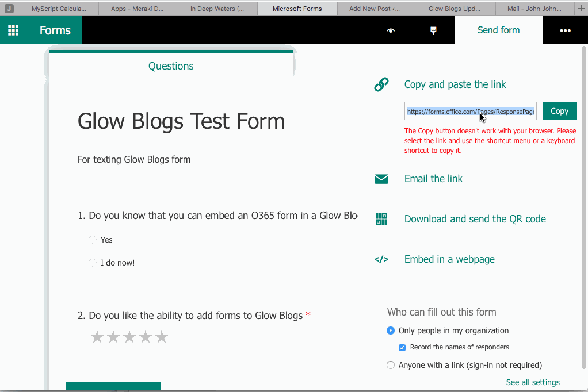Click the J pinned tab icon

[x=9, y=8]
